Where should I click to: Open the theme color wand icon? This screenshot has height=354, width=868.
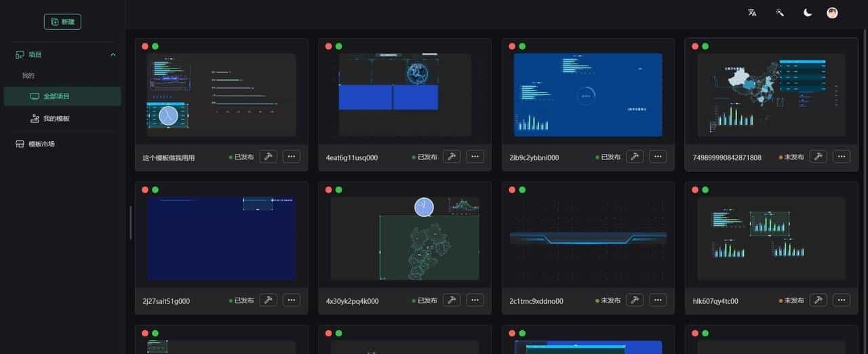780,12
